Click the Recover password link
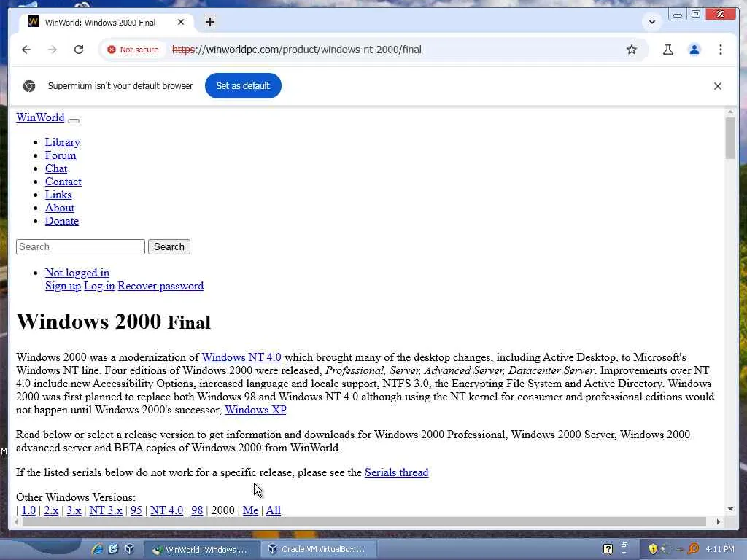The height and width of the screenshot is (560, 747). (160, 286)
